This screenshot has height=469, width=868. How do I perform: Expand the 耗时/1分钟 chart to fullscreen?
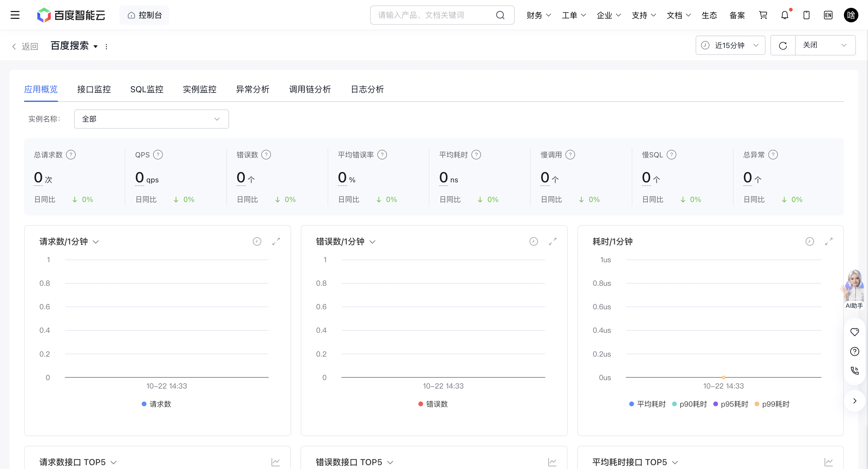click(x=829, y=241)
